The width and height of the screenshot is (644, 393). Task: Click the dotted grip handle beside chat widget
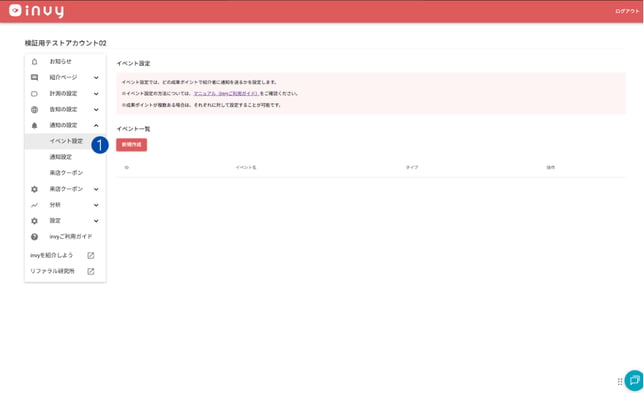click(620, 382)
